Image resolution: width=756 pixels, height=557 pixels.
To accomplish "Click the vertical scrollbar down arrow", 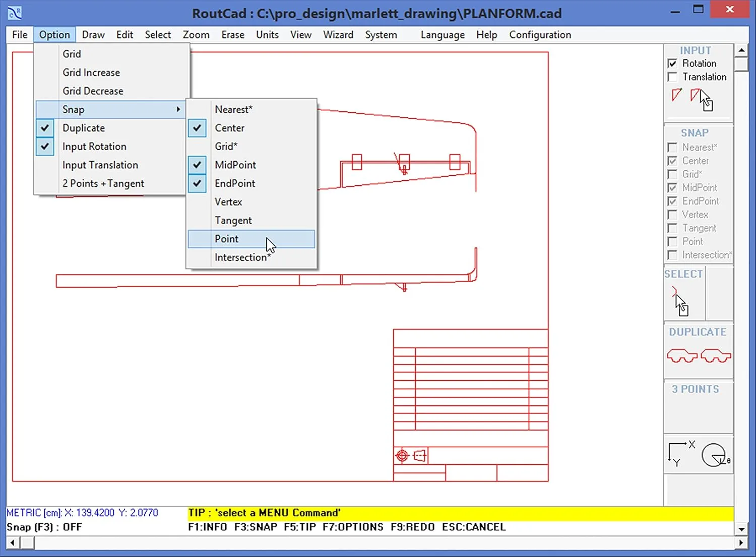I will tap(741, 529).
